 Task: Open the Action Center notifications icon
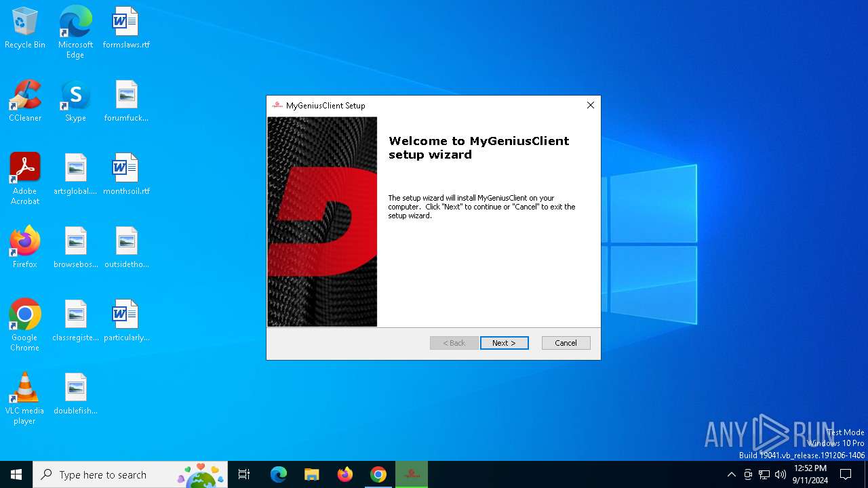click(846, 474)
